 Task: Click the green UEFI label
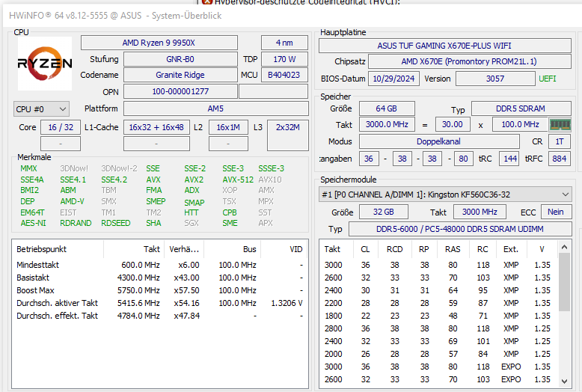click(x=548, y=79)
